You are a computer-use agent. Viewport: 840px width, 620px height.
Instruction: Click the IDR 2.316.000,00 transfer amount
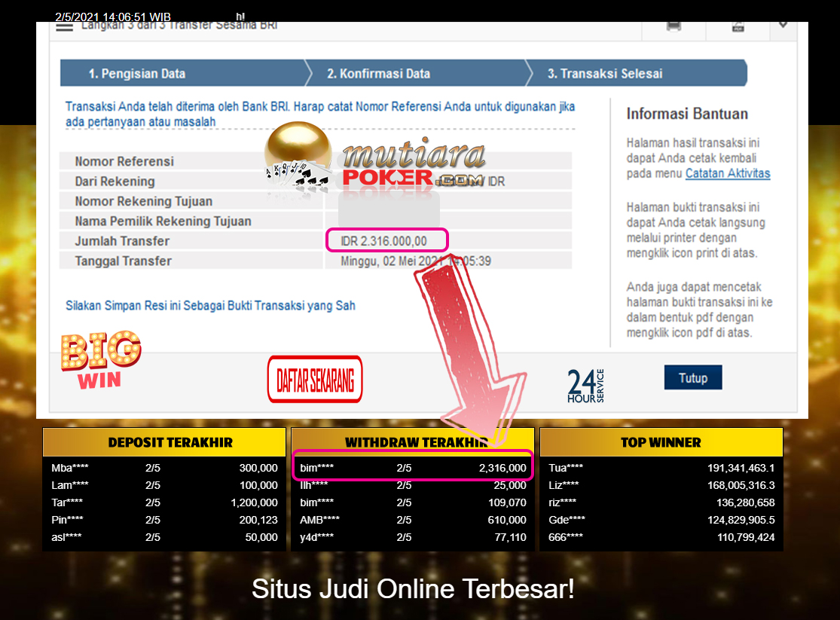click(384, 241)
